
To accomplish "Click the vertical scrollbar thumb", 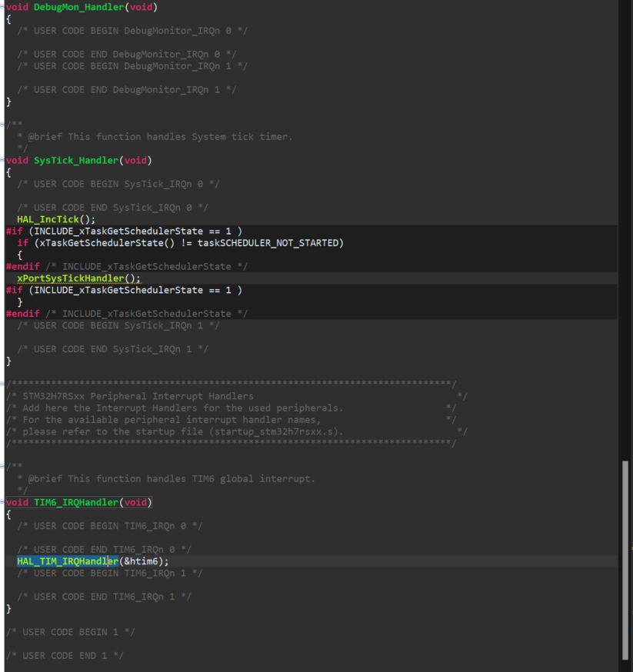I will [625, 561].
